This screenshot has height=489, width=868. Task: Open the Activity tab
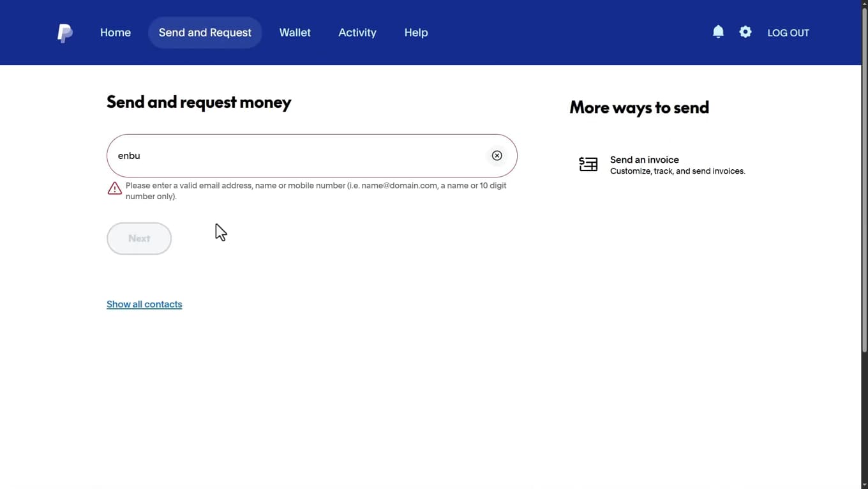[x=357, y=33]
